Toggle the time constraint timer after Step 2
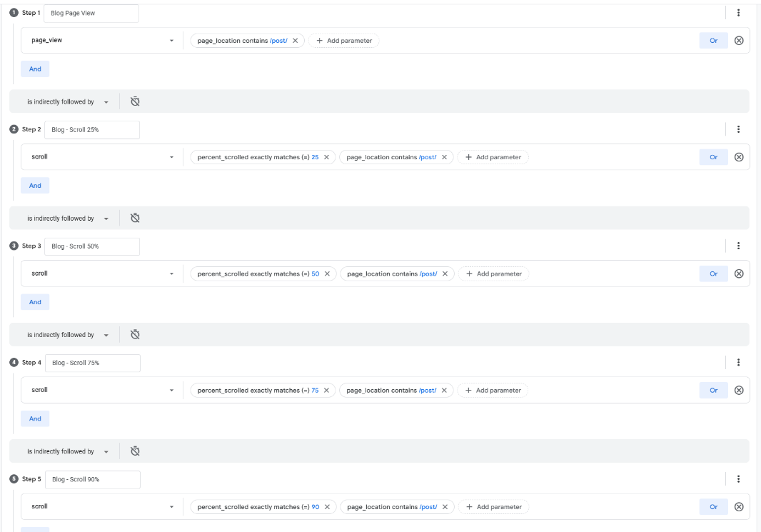 (x=135, y=218)
